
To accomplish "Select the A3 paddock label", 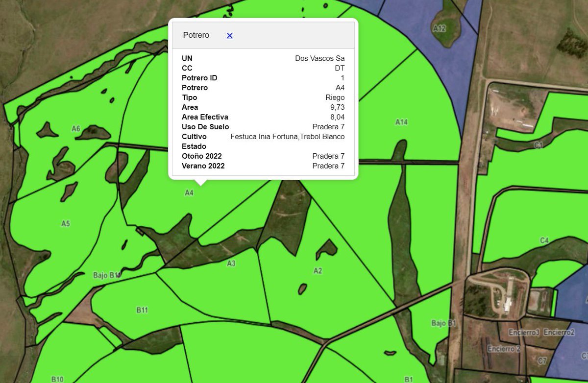I will tap(231, 263).
